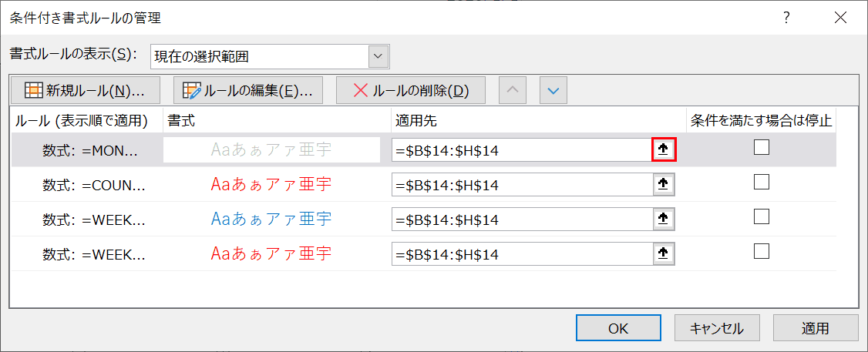Click the 適用先 column header
Viewport: 868px width, 352px height.
pos(539,120)
